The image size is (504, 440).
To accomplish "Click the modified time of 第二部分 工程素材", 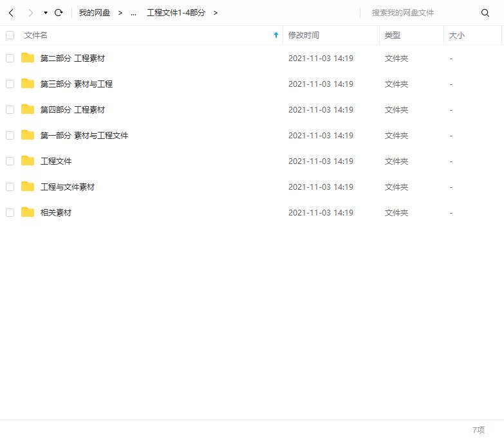I will (x=321, y=58).
